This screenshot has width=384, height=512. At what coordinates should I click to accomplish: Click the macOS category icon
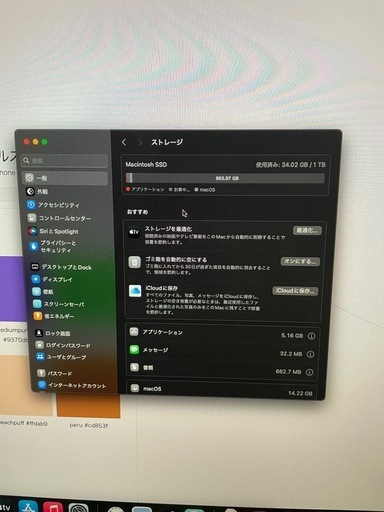tap(135, 388)
